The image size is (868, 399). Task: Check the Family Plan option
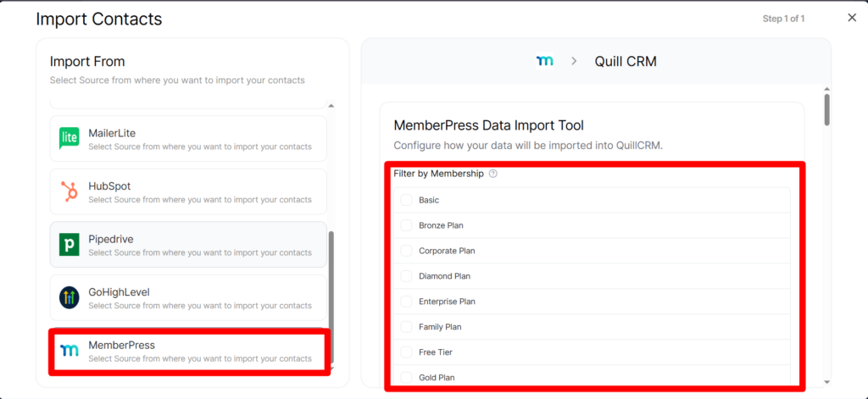(406, 327)
